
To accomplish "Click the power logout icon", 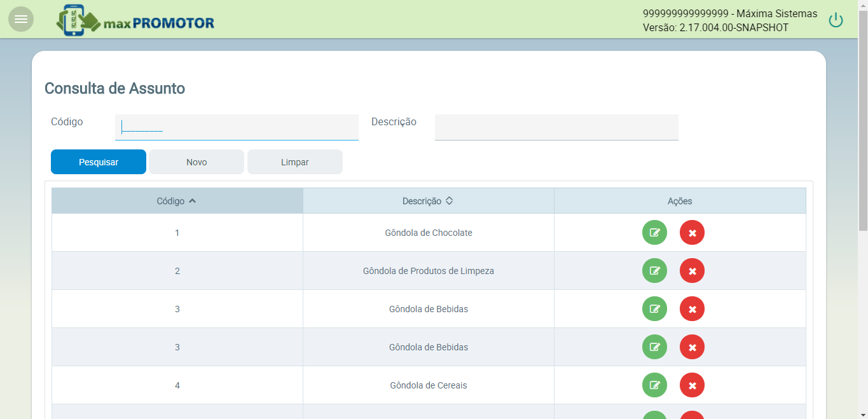I will point(836,20).
